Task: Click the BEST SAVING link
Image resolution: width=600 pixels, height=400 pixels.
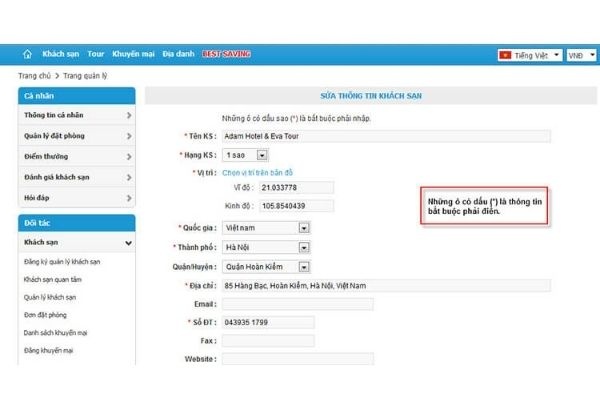Action: point(226,54)
